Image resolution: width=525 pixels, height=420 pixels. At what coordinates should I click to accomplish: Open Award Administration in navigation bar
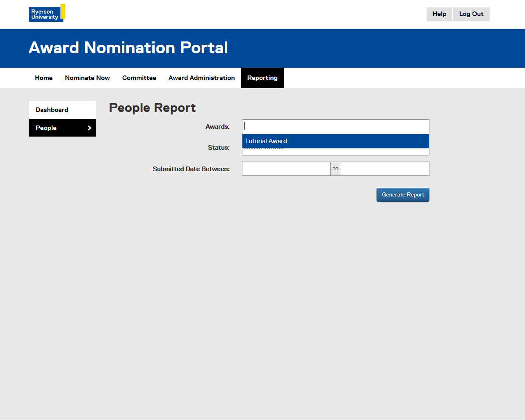[x=201, y=78]
